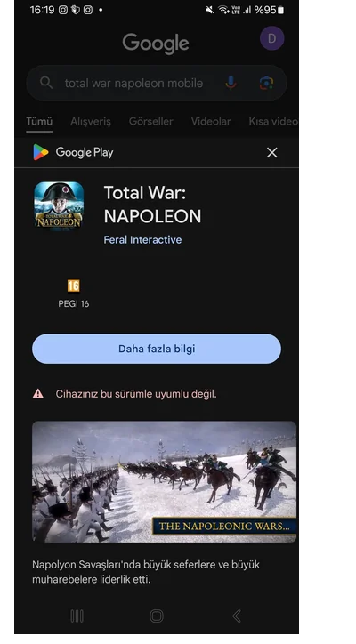Tap the Napoleonic Wars screenshot thumbnail
The image size is (356, 644).
[164, 482]
